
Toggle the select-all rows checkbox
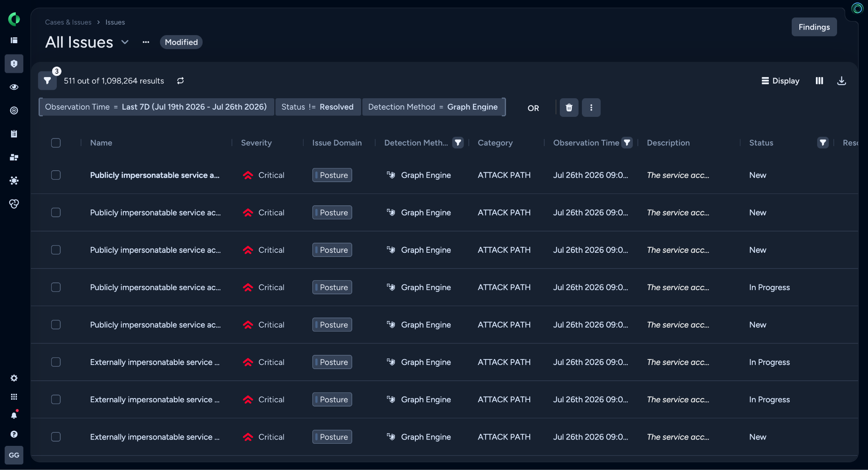[56, 143]
